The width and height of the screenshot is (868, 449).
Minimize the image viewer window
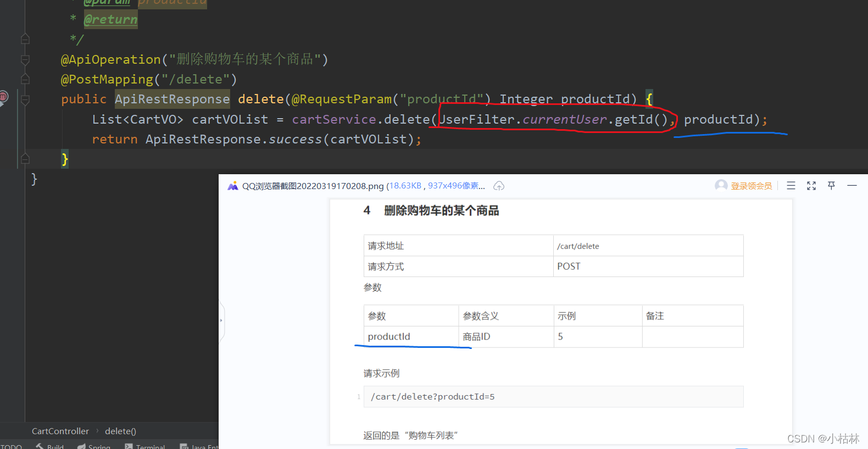(x=852, y=186)
